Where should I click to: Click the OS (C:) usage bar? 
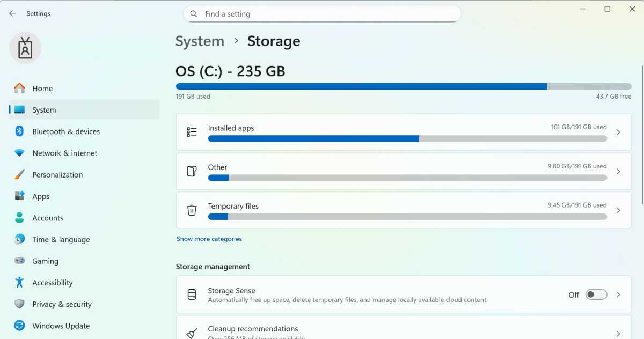pyautogui.click(x=402, y=86)
